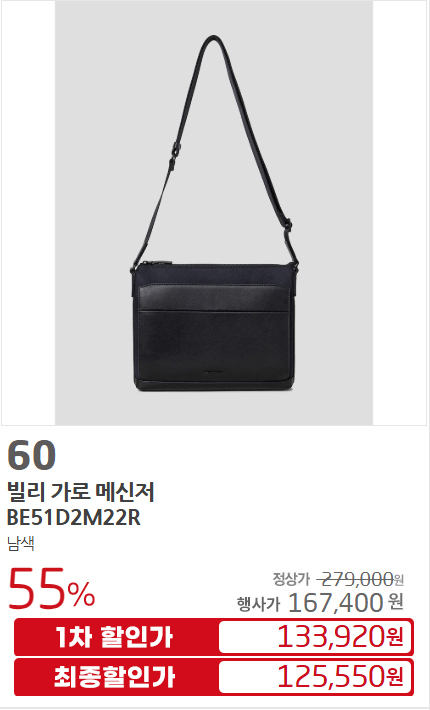Click the struck-through 279,000원 original price
Viewport: 430px width, 710px height.
tap(359, 579)
